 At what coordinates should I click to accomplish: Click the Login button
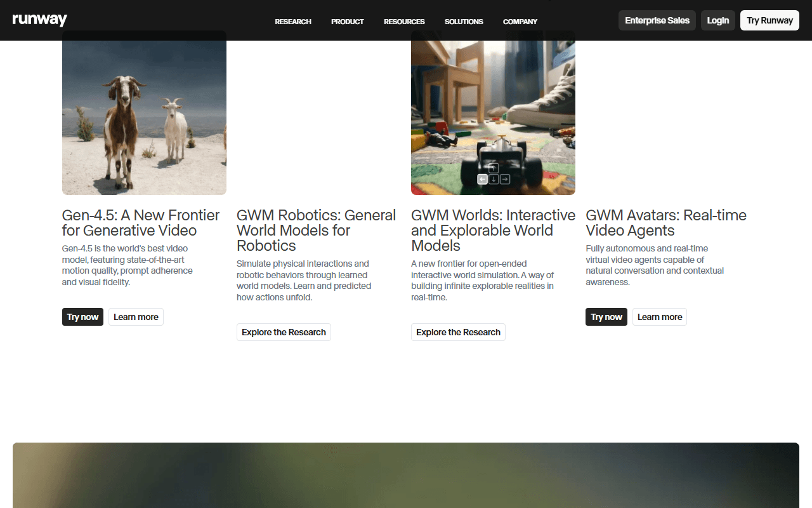[x=718, y=20]
